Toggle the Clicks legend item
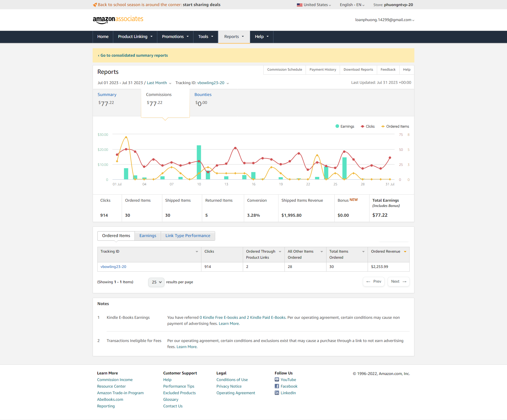Screen dimensions: 507x420 pyautogui.click(x=368, y=126)
